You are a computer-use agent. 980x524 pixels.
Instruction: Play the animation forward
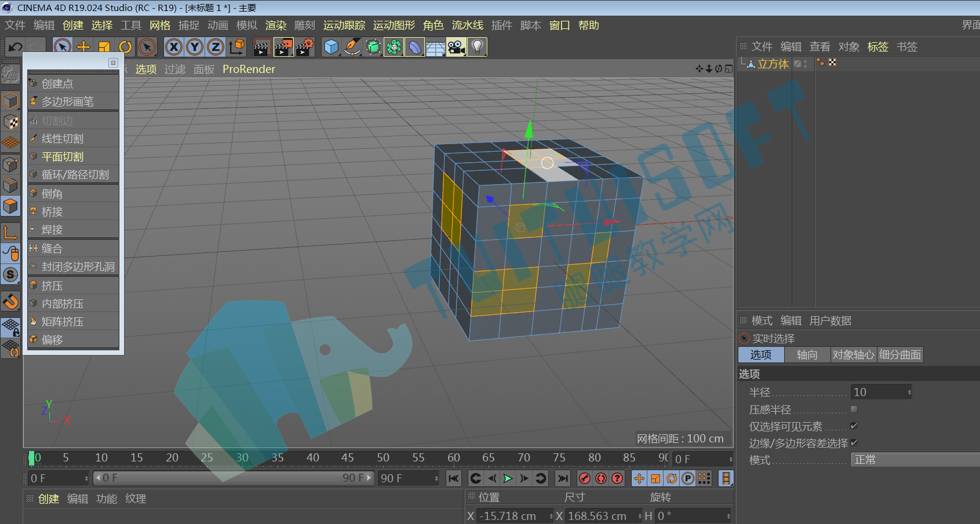508,478
